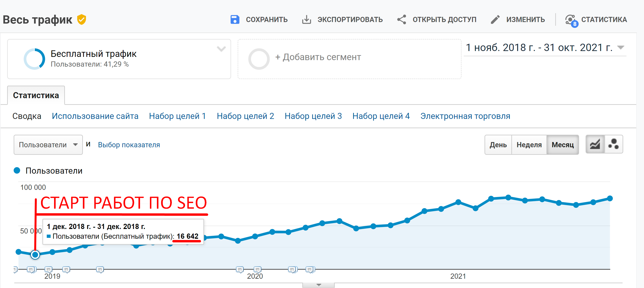Screen dimensions: 644x288
Task: Click the yellow verified shield next to Весь трафик
Action: click(x=82, y=19)
